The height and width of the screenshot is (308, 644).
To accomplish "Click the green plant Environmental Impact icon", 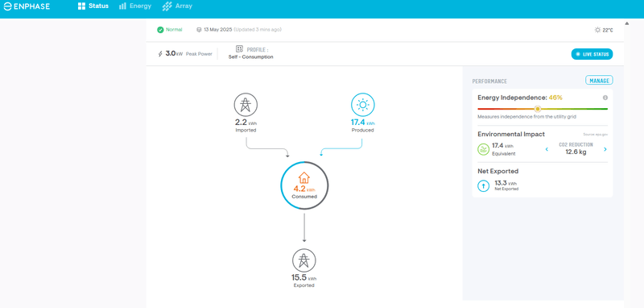I will [484, 149].
